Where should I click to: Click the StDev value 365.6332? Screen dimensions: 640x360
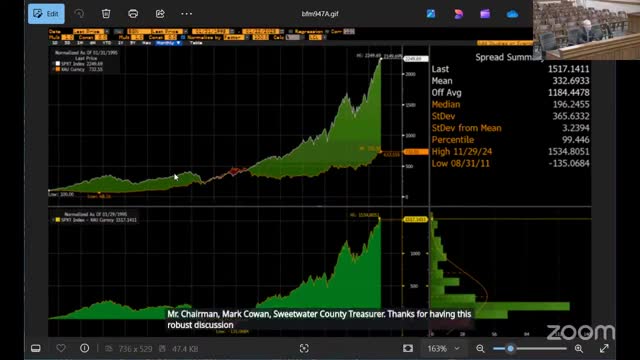tap(571, 116)
